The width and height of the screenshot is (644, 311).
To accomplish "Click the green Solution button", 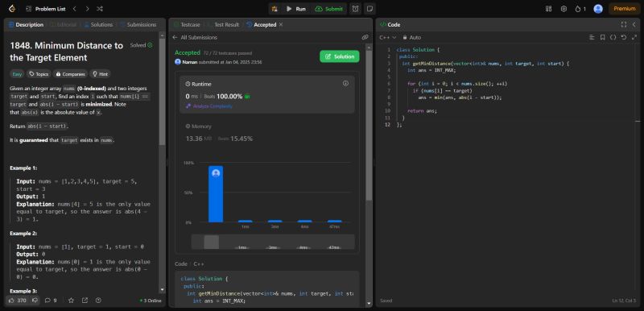I will [x=339, y=56].
